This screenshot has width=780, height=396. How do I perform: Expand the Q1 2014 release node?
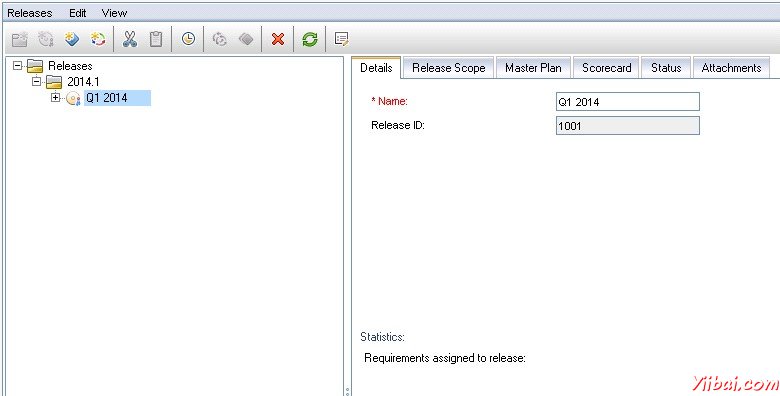[x=56, y=98]
